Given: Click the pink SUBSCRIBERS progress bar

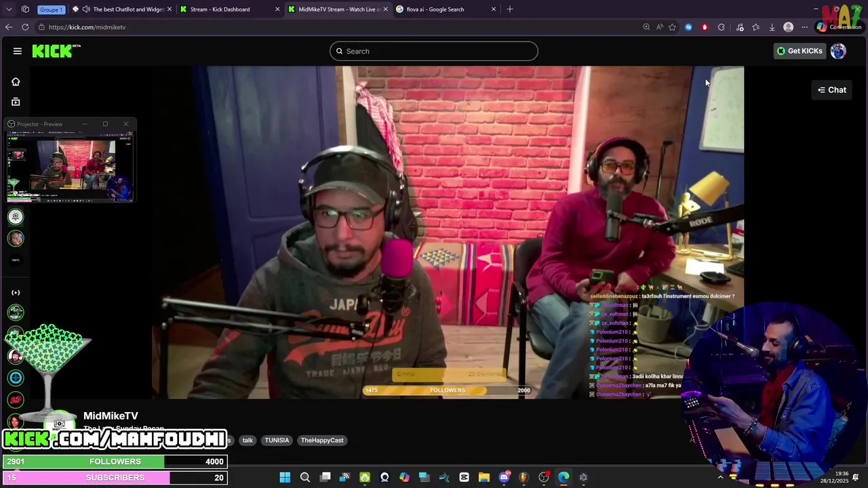Looking at the screenshot, I should pos(115,478).
